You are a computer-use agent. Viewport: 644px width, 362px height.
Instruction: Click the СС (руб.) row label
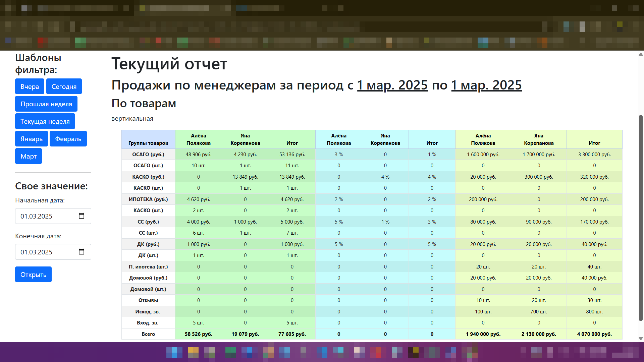(148, 222)
